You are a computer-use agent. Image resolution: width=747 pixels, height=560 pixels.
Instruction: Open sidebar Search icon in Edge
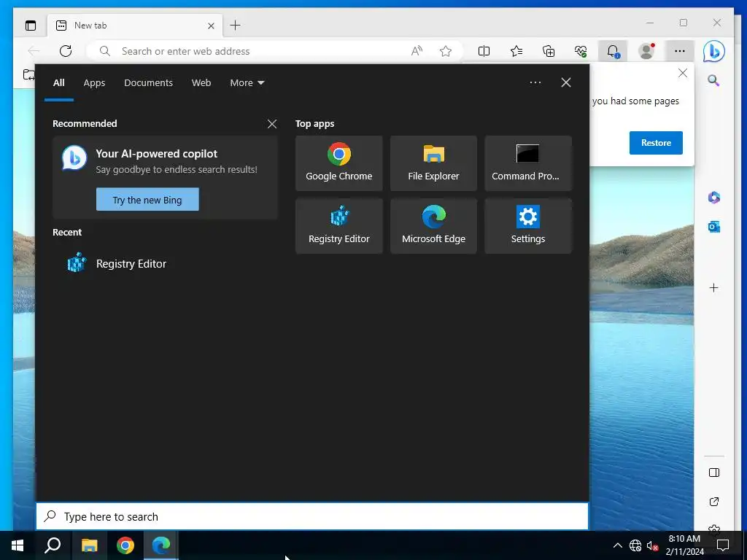(x=713, y=80)
